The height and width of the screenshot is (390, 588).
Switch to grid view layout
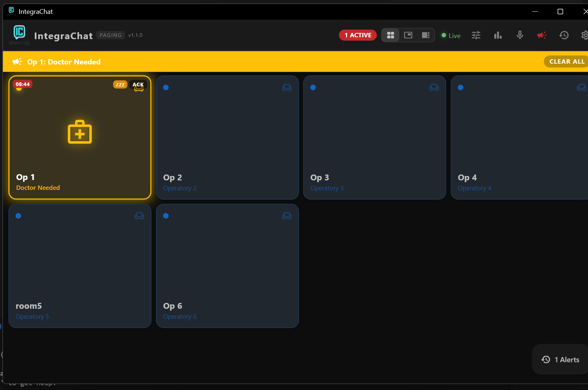(391, 35)
